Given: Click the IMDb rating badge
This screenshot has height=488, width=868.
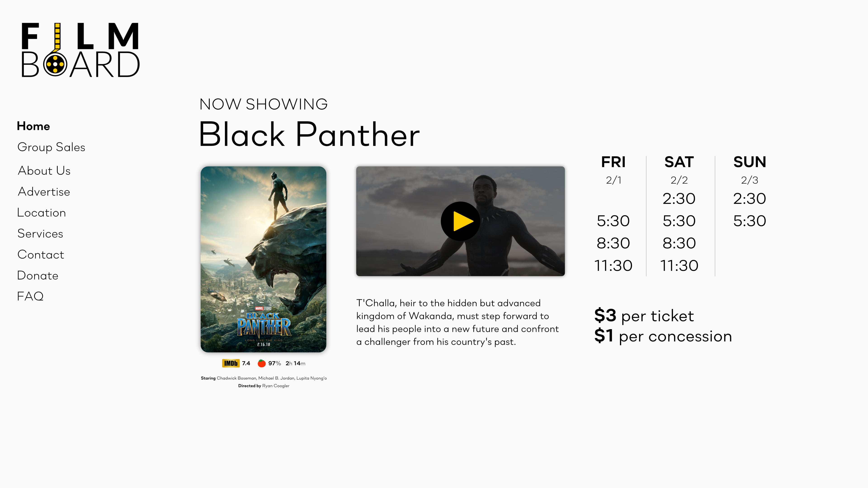Looking at the screenshot, I should [231, 363].
